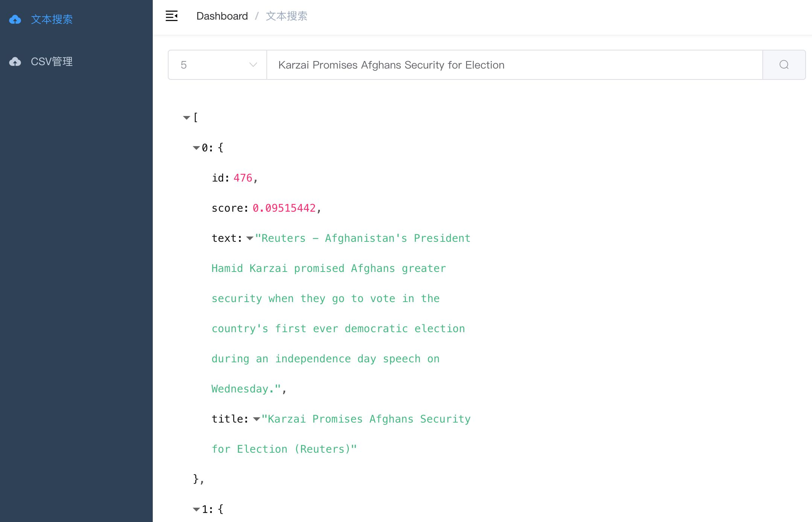Collapse result item 1 object

[x=196, y=510]
